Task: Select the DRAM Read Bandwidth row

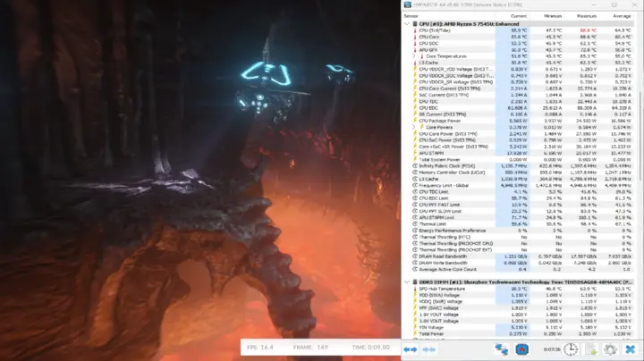Action: tap(518, 256)
